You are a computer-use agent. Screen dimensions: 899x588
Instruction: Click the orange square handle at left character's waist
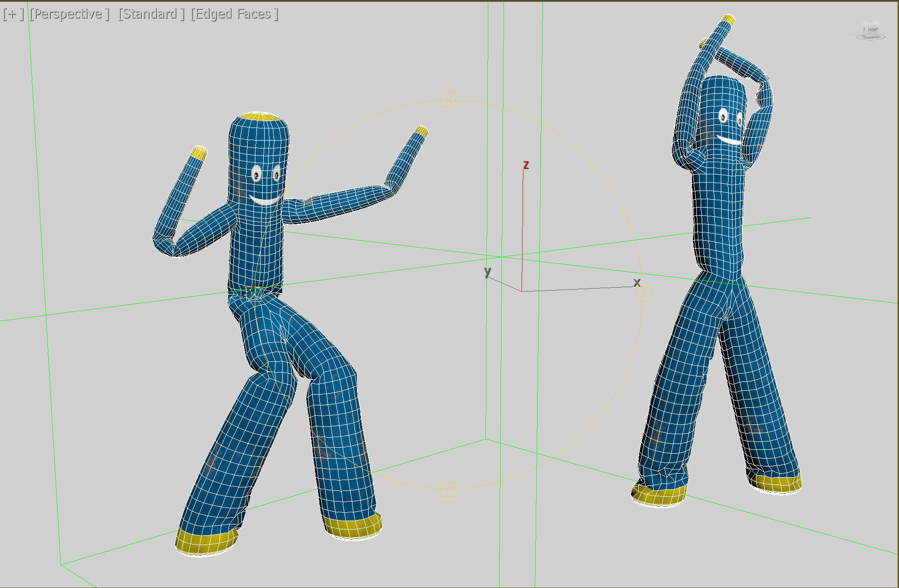tap(254, 294)
